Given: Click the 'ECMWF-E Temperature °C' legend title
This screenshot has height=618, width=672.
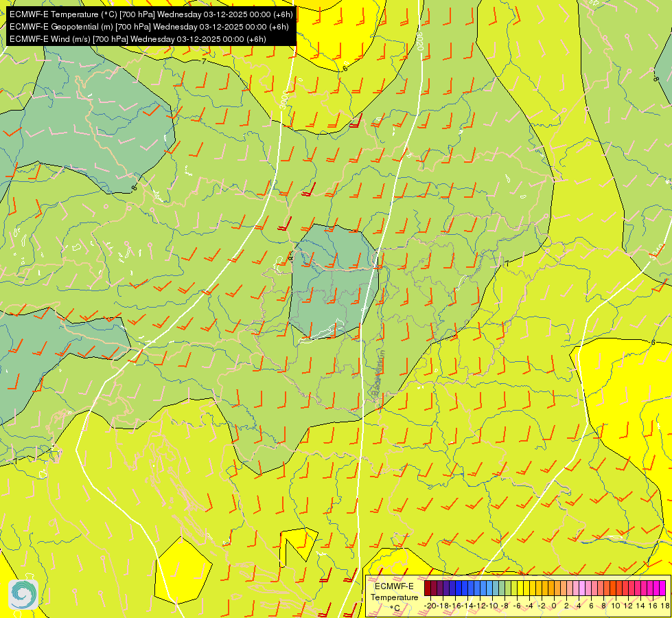Looking at the screenshot, I should coord(394,597).
